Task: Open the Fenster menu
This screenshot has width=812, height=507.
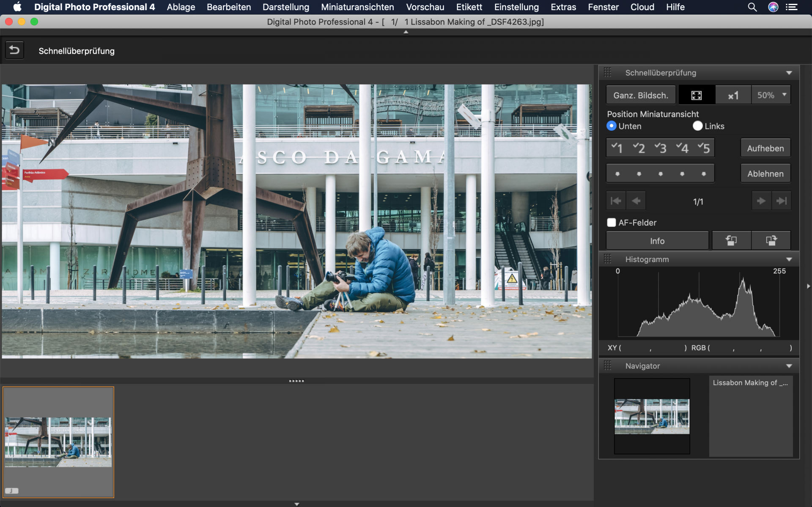Action: (x=603, y=7)
